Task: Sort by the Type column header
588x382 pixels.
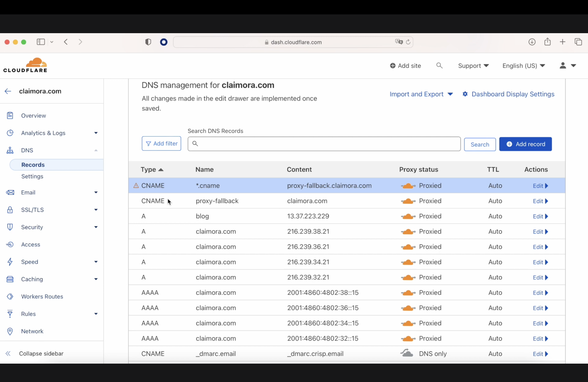Action: 152,169
